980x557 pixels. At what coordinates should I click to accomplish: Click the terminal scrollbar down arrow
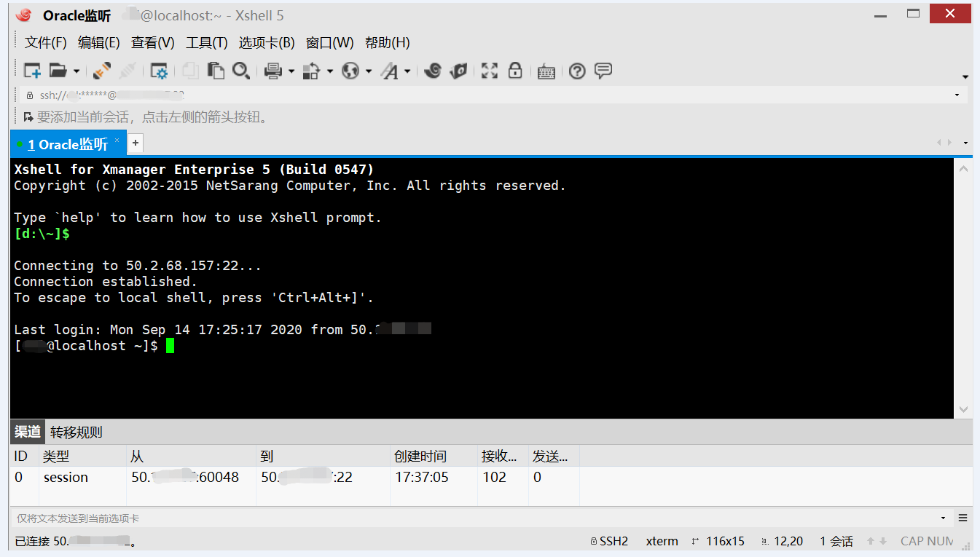click(x=963, y=409)
